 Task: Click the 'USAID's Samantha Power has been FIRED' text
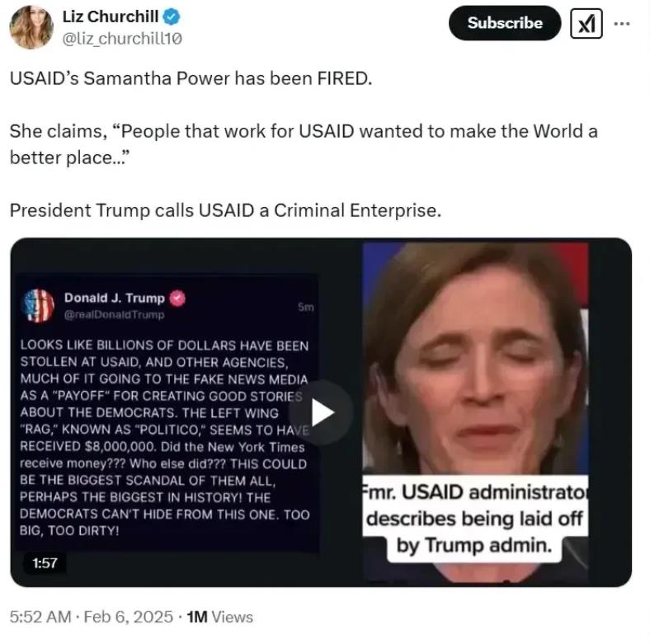point(191,78)
